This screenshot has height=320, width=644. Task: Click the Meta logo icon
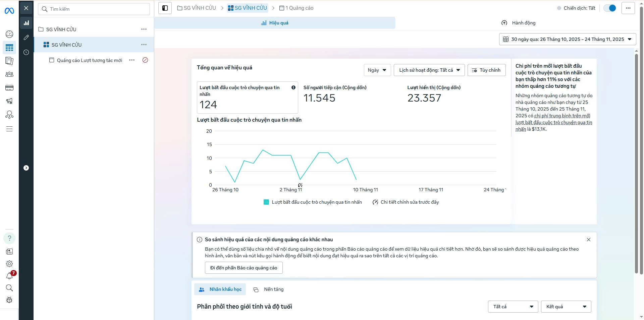click(x=9, y=11)
